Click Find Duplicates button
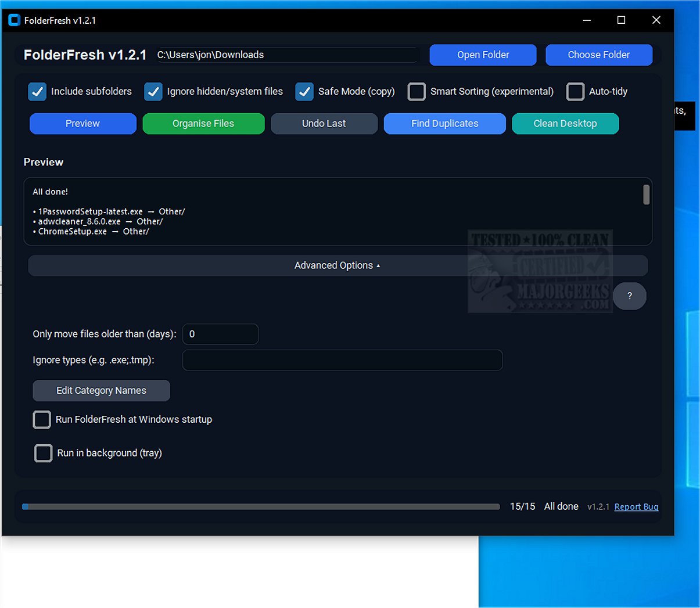This screenshot has width=700, height=608. [x=445, y=124]
